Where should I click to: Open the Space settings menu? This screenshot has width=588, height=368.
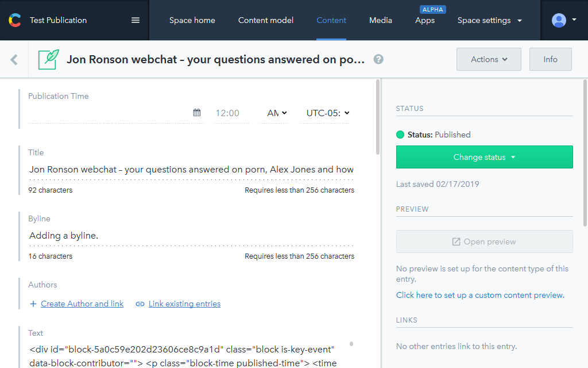489,20
